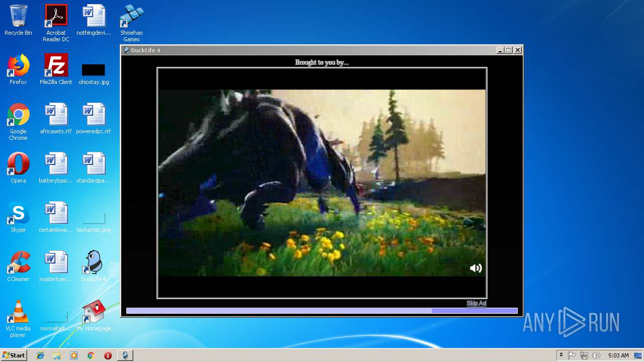The image size is (644, 362).
Task: Select the standardpa... document
Action: pos(94,168)
